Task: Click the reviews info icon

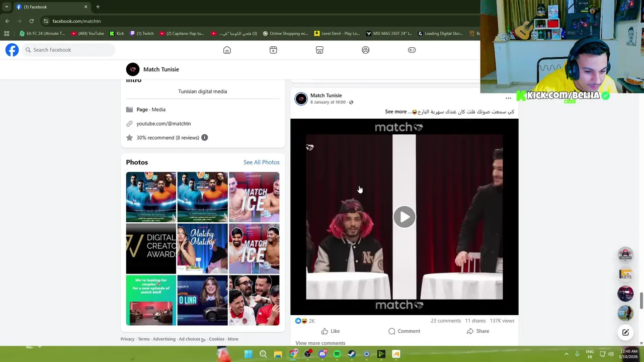Action: coord(204,138)
